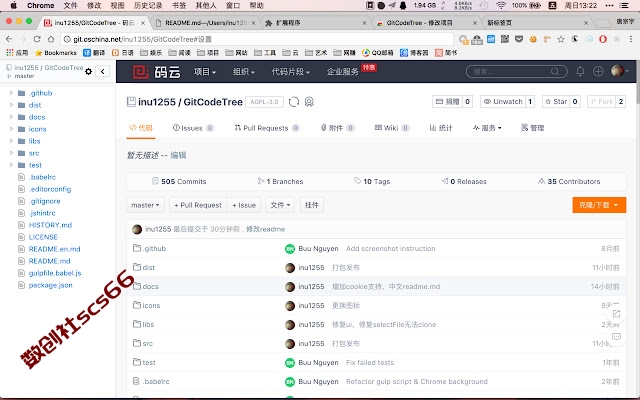Click the search magnifier icon in the header

pyautogui.click(x=555, y=71)
